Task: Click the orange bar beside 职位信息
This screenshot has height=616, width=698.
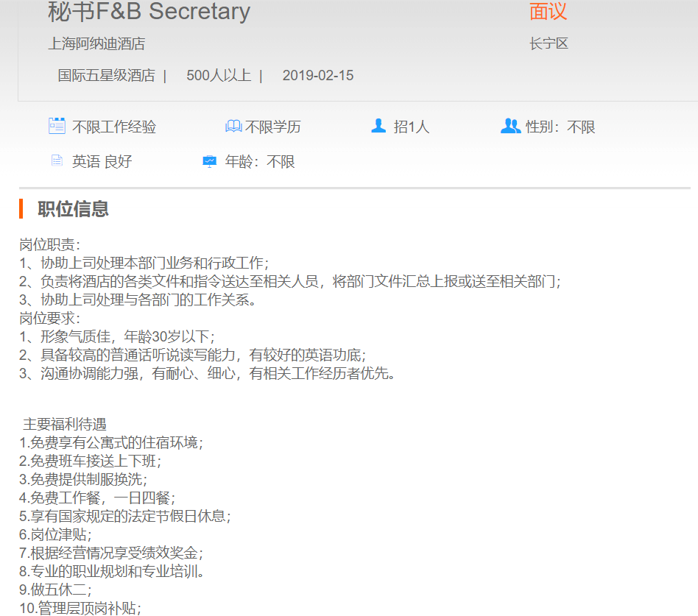Action: point(21,208)
